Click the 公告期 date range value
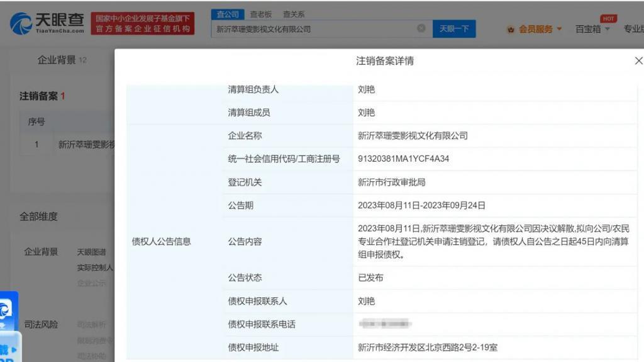Viewport: 644px width, 362px height. click(421, 205)
